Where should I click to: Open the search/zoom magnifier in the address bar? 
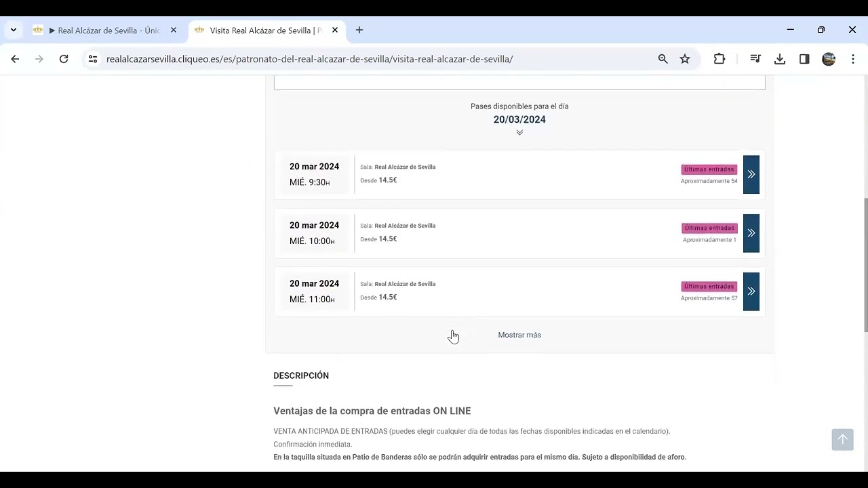[663, 59]
